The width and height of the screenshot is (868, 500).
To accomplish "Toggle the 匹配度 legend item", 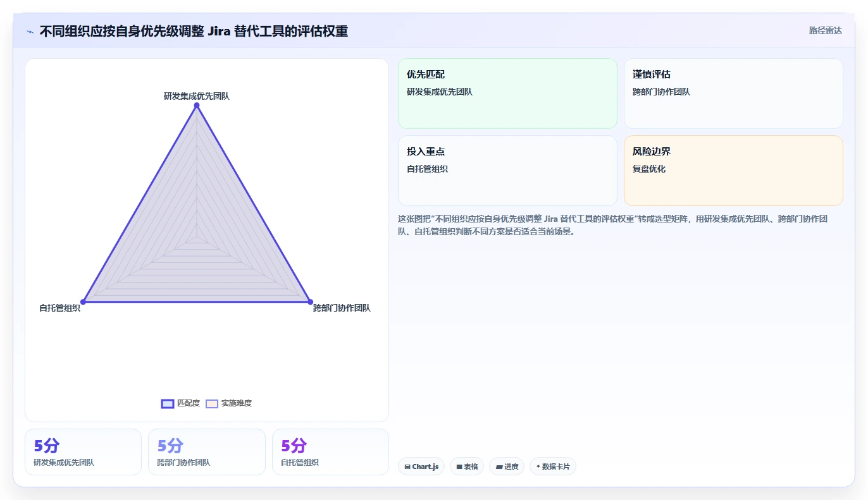I will point(181,403).
